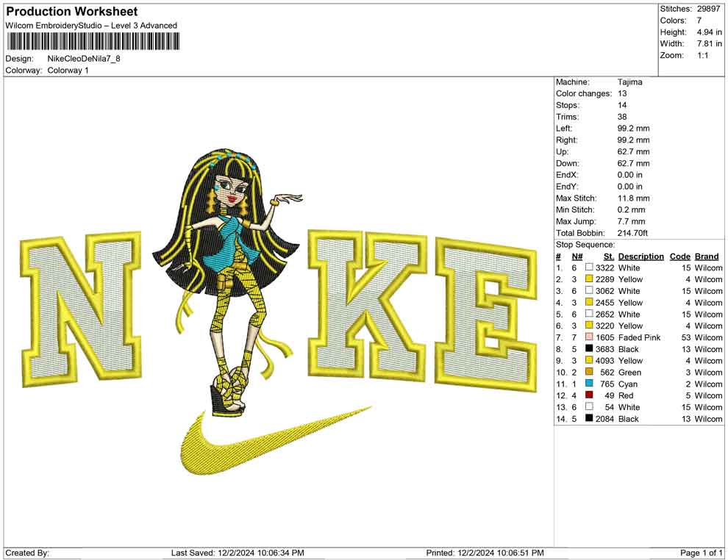Click the Production Worksheet title
This screenshot has height=560, width=728.
coord(72,12)
